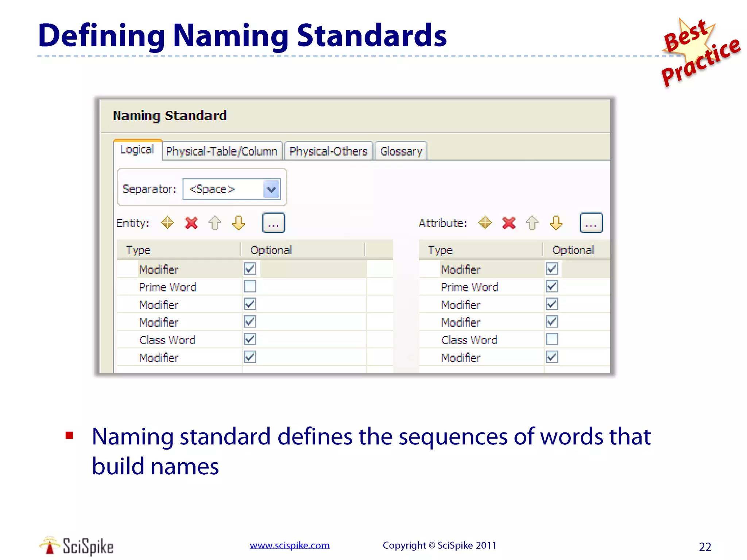Click the Entity add (yellow diamond) icon
The height and width of the screenshot is (560, 747).
pos(167,223)
